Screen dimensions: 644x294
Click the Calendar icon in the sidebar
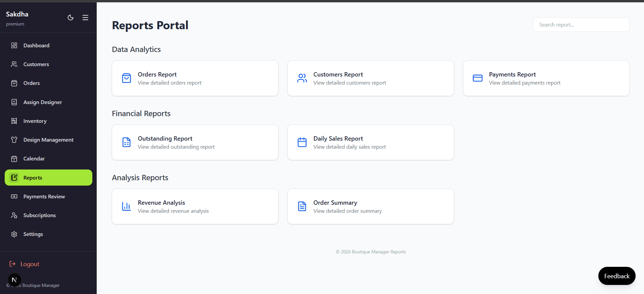click(14, 159)
